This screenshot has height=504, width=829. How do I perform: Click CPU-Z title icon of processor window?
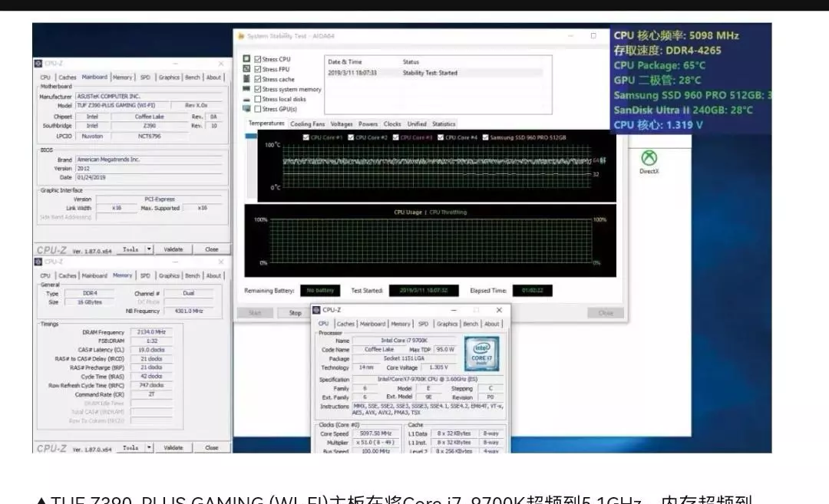(x=316, y=310)
